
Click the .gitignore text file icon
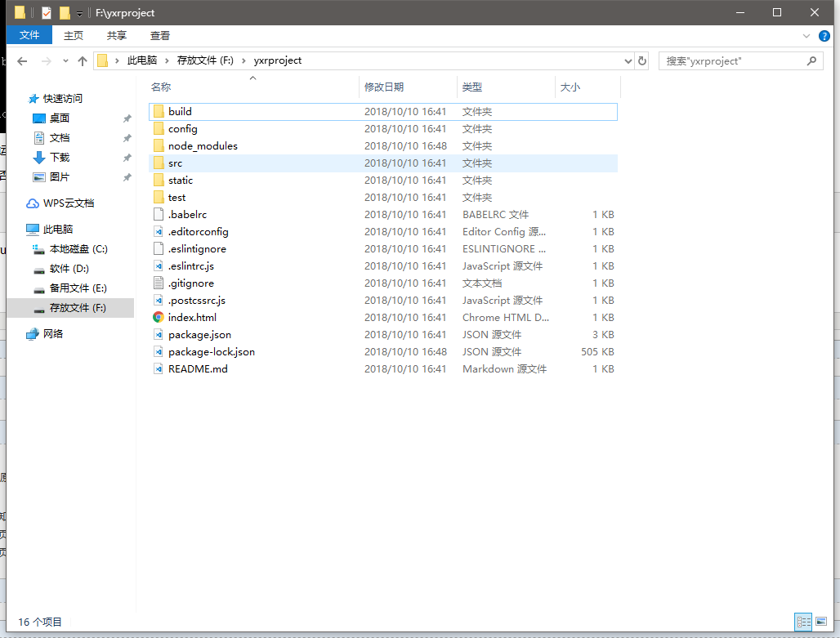point(159,283)
